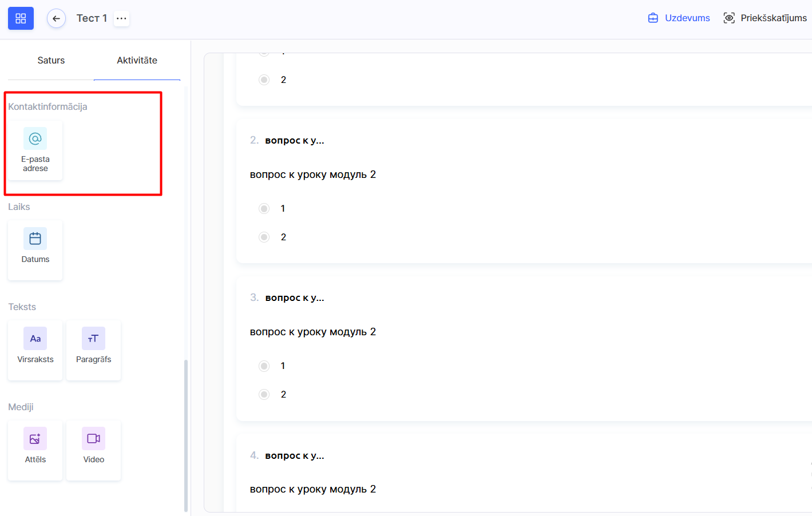Open the three-dots menu next to Тест 1
This screenshot has height=516, width=812.
tap(121, 18)
